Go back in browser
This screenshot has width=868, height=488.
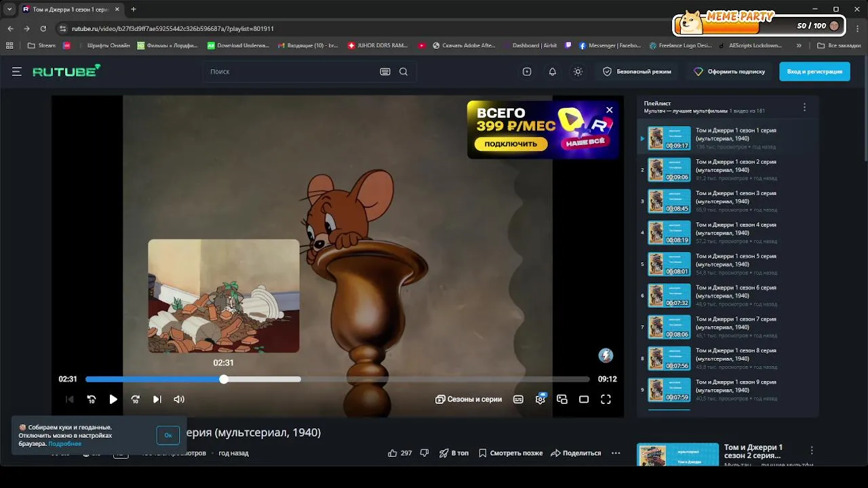tap(10, 28)
